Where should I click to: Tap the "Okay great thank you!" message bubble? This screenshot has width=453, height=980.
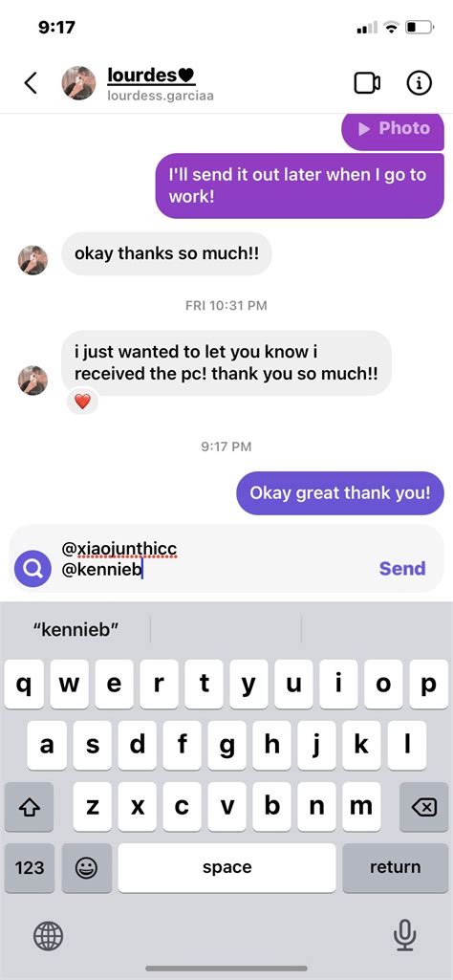pos(340,493)
